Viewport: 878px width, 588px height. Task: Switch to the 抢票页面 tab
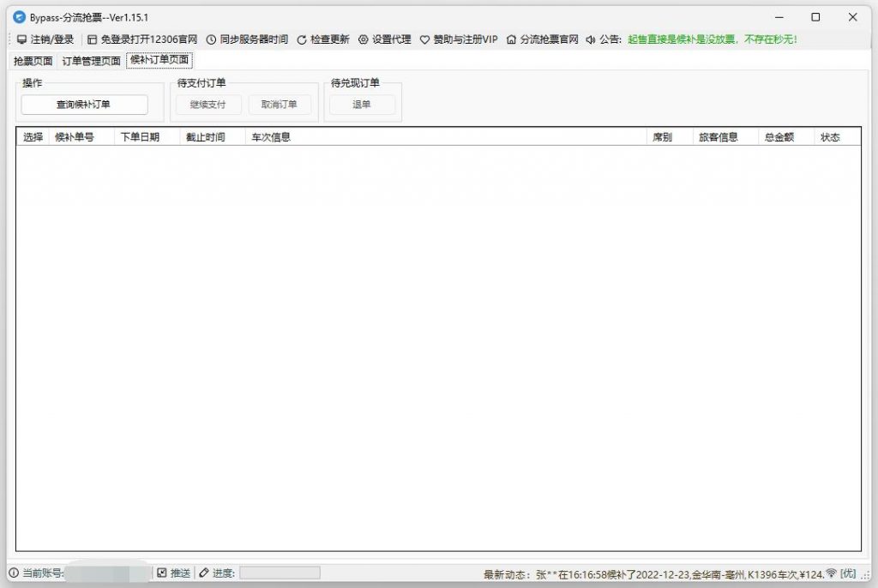click(32, 61)
